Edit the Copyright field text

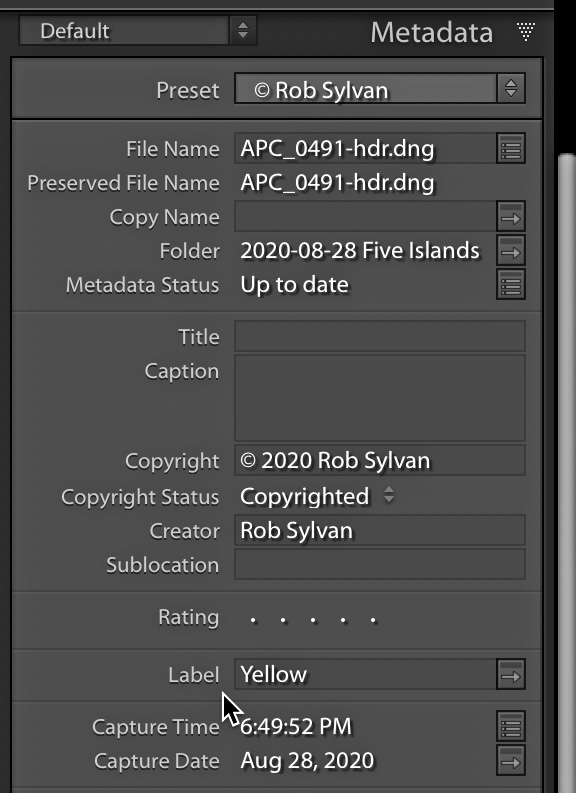[380, 460]
